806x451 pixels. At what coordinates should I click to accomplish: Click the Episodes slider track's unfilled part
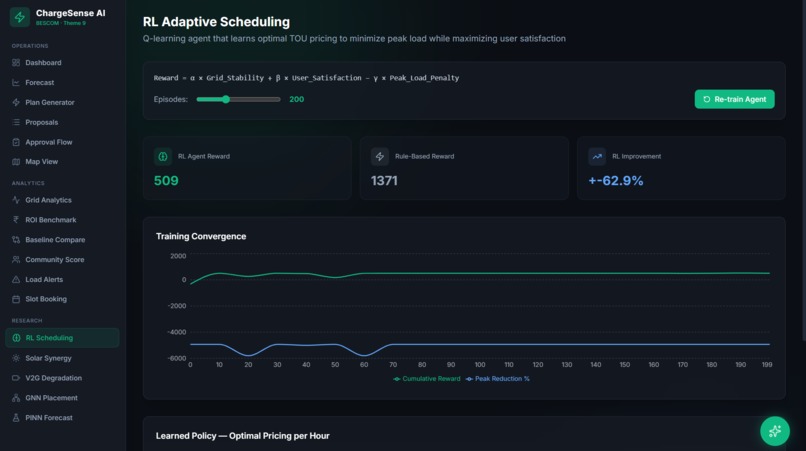pyautogui.click(x=255, y=99)
